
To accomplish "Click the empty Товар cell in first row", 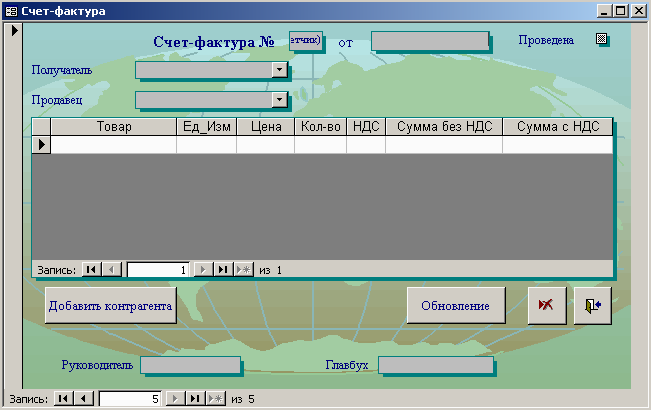I will pos(114,145).
